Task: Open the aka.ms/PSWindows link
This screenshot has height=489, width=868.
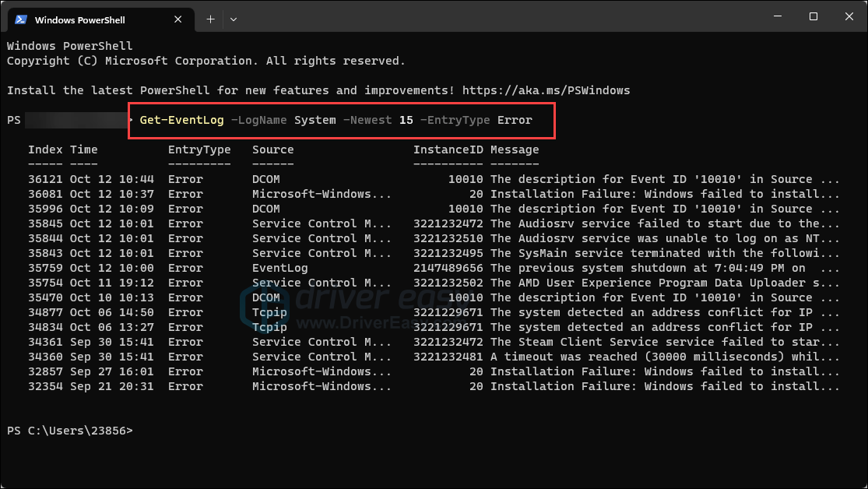Action: pos(546,90)
